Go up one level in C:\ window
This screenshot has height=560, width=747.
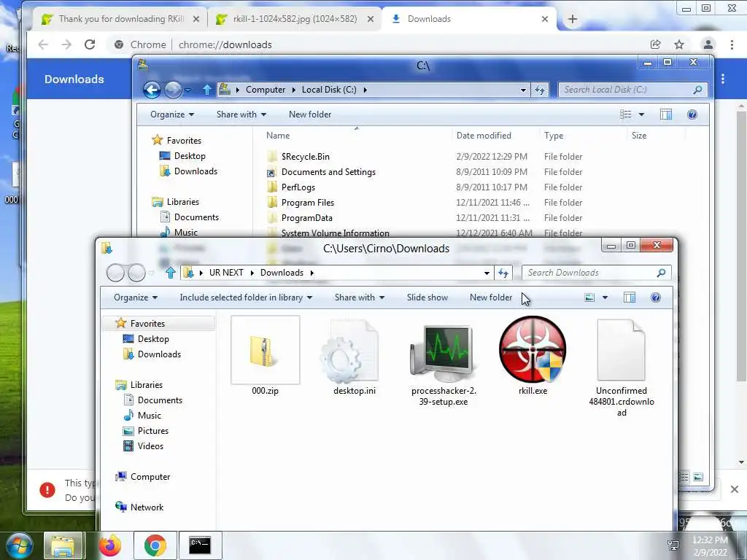pos(206,90)
